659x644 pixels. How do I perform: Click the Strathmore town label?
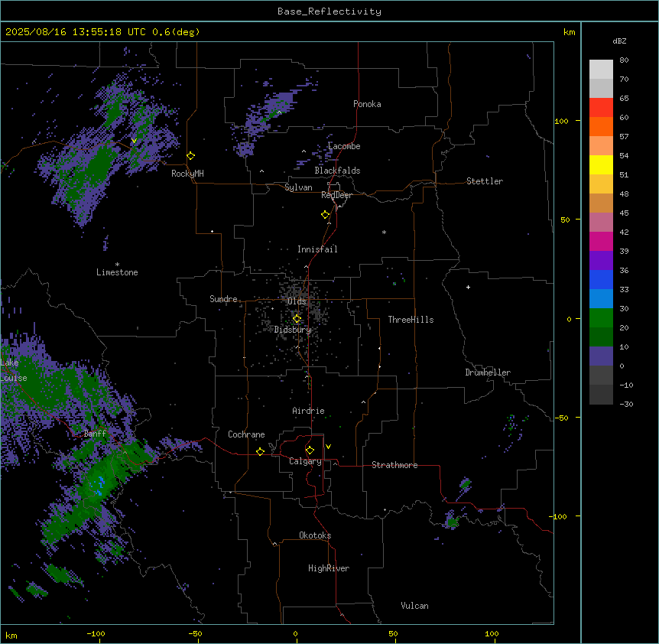[x=394, y=465]
